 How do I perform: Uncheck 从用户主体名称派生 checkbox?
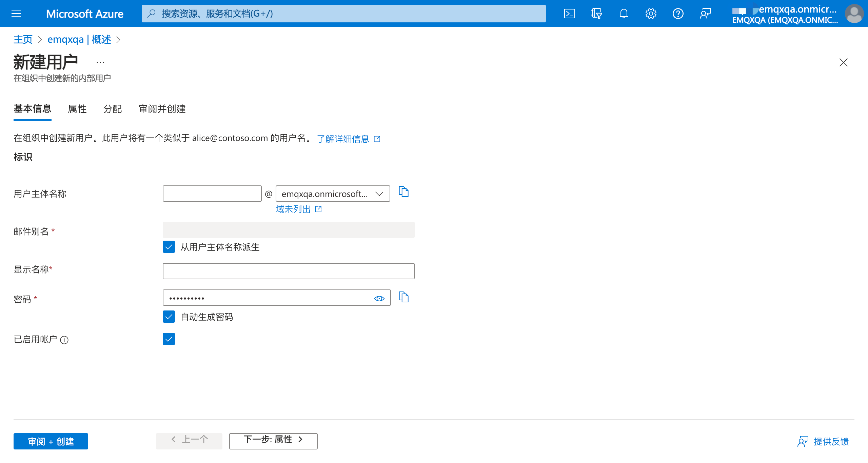coord(169,247)
